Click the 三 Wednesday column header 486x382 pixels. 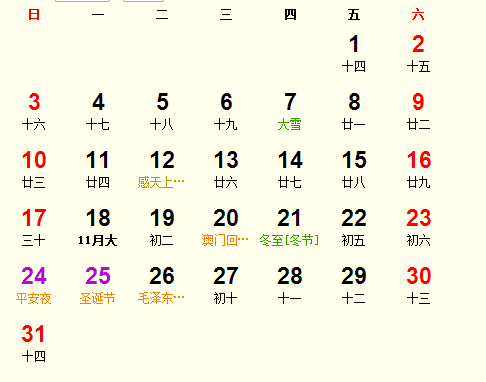(226, 15)
